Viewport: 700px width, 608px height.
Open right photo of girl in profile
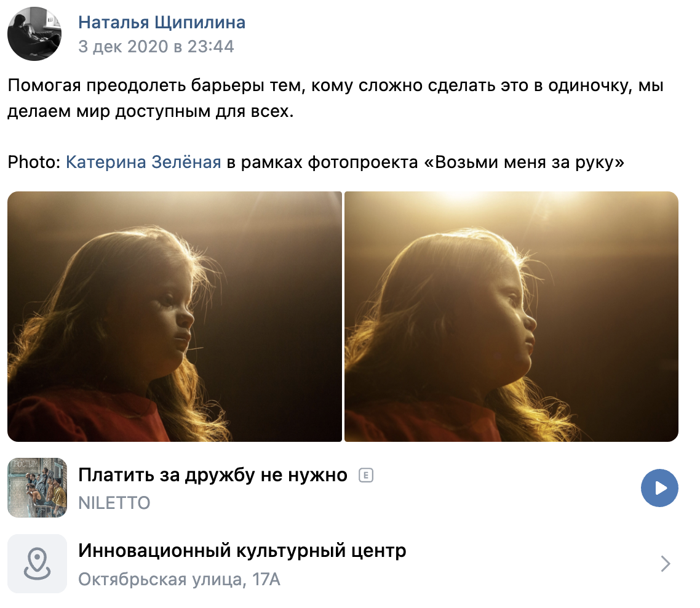click(x=512, y=317)
